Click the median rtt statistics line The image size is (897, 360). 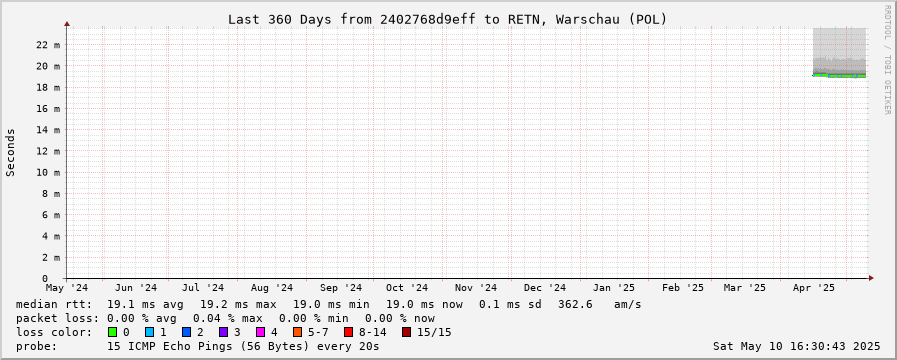pos(328,304)
